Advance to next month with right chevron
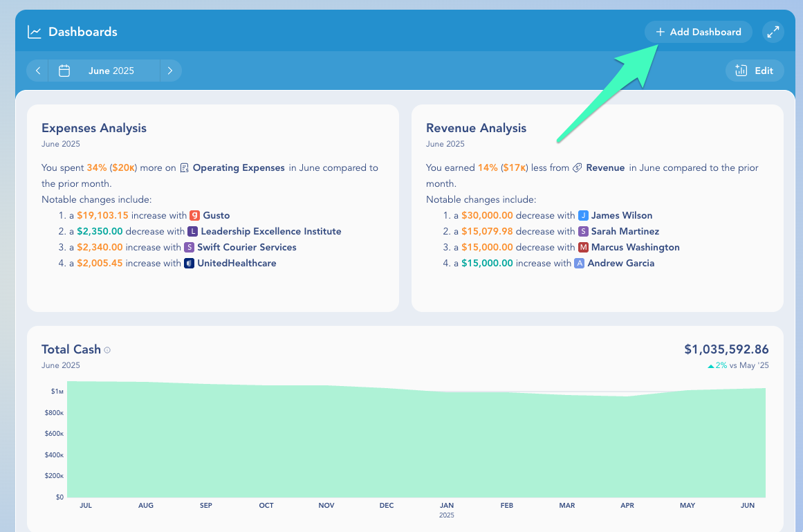 pyautogui.click(x=170, y=71)
